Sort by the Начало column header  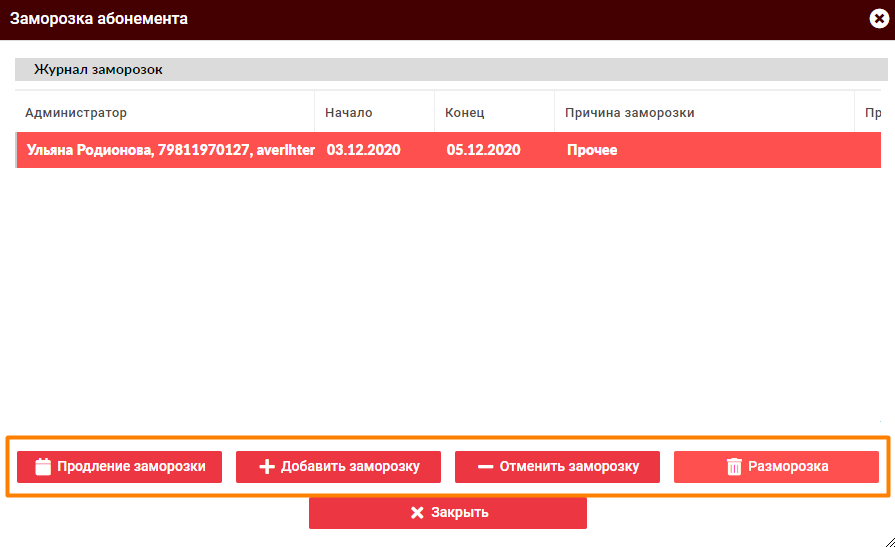[x=349, y=113]
